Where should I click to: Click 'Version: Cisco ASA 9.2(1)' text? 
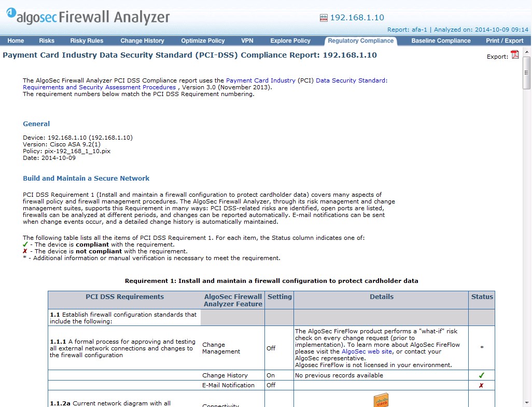[x=62, y=144]
